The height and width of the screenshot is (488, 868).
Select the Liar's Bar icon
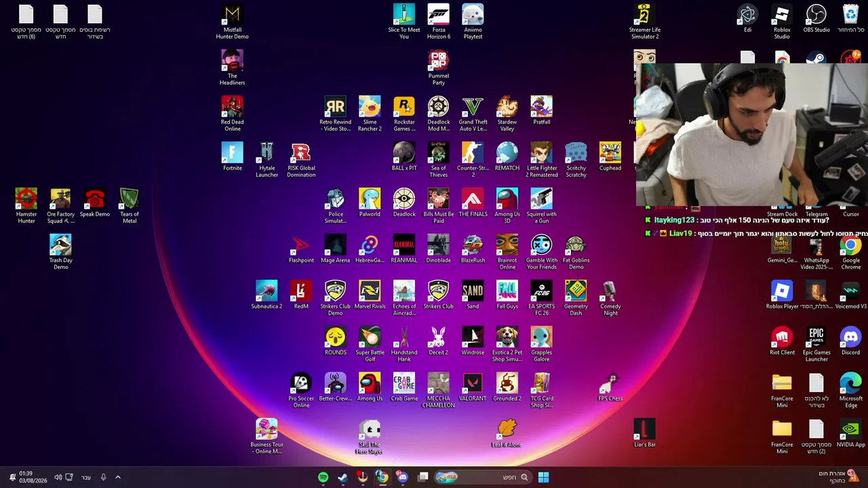644,433
